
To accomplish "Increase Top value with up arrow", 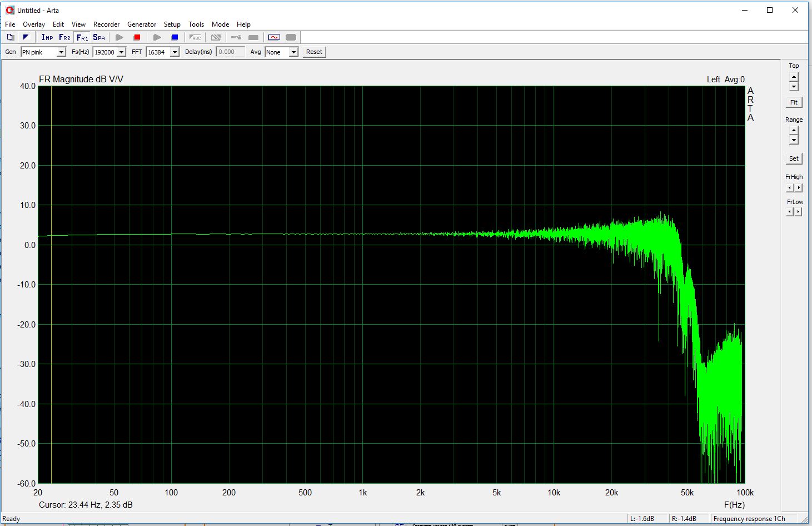I will 794,77.
